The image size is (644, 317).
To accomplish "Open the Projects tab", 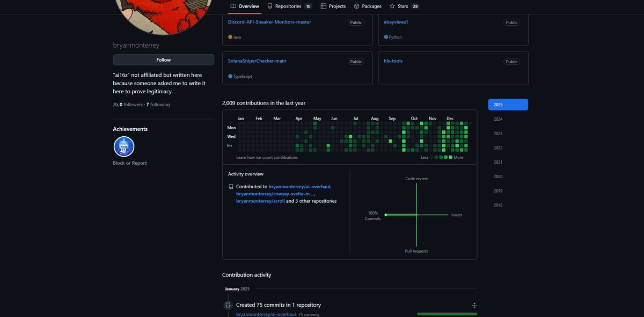I will click(333, 6).
